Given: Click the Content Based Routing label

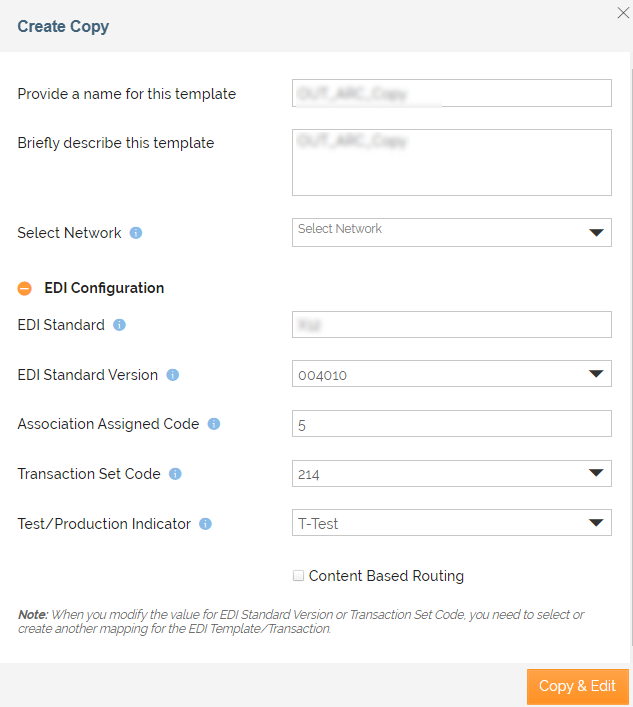Looking at the screenshot, I should [x=386, y=576].
